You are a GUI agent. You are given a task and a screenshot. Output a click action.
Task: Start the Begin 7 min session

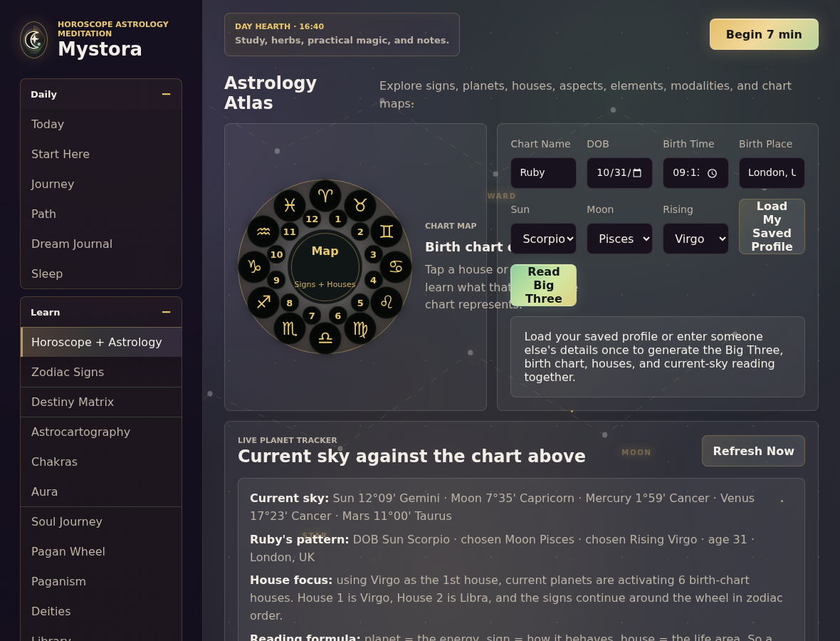pos(764,34)
